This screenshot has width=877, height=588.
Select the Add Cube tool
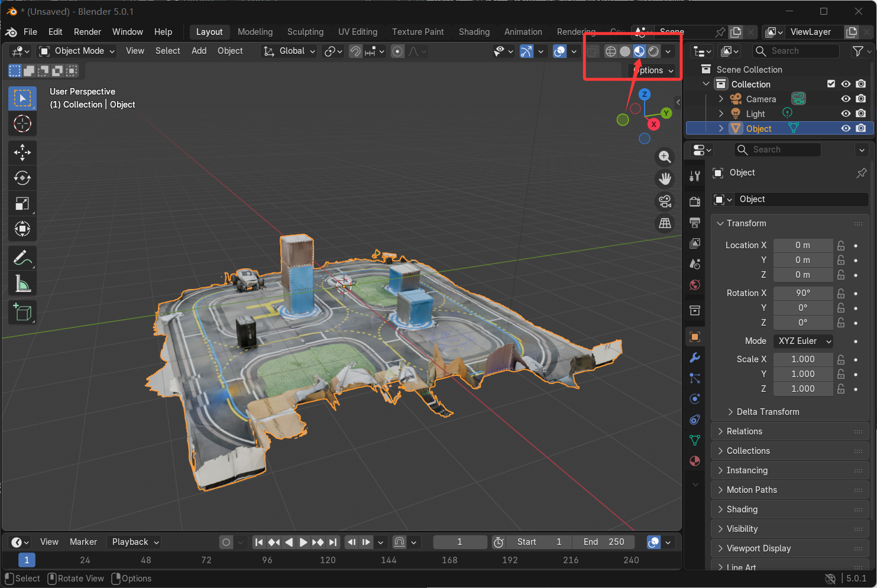coord(22,312)
